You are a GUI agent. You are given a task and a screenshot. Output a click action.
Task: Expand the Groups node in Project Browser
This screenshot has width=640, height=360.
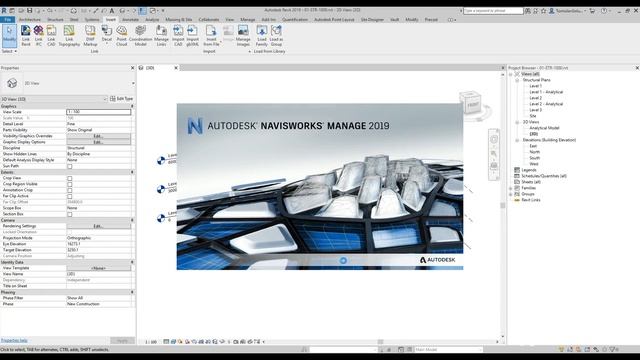point(511,194)
